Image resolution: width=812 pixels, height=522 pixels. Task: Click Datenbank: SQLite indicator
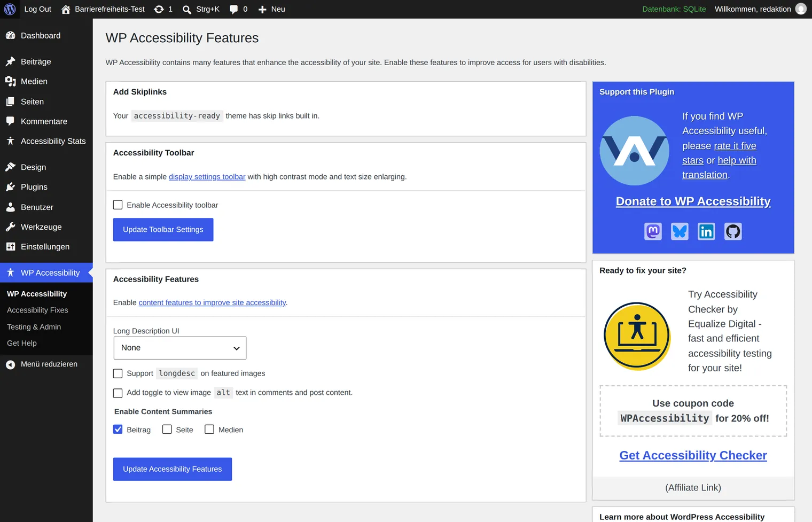[674, 9]
